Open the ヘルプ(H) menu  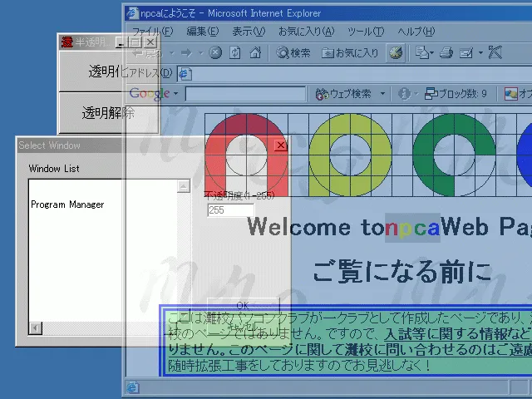point(415,32)
